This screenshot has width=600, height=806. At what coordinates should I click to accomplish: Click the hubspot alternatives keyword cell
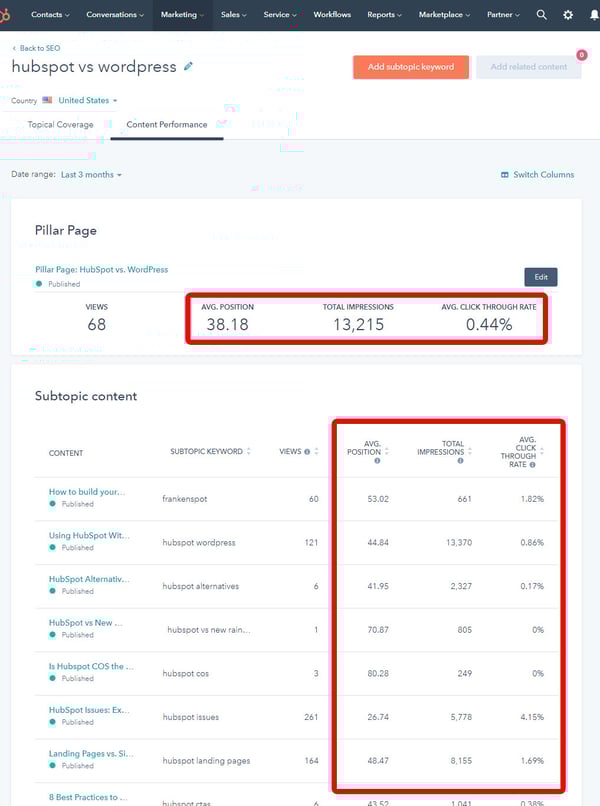(x=201, y=587)
